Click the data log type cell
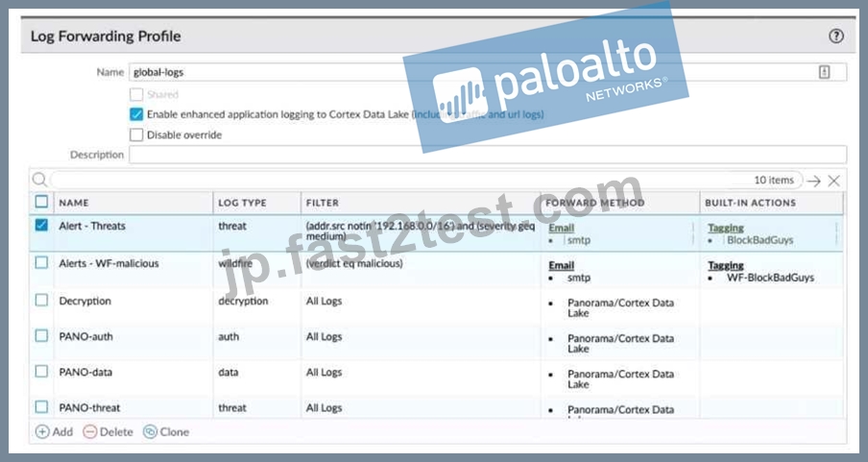The image size is (868, 462). point(229,373)
